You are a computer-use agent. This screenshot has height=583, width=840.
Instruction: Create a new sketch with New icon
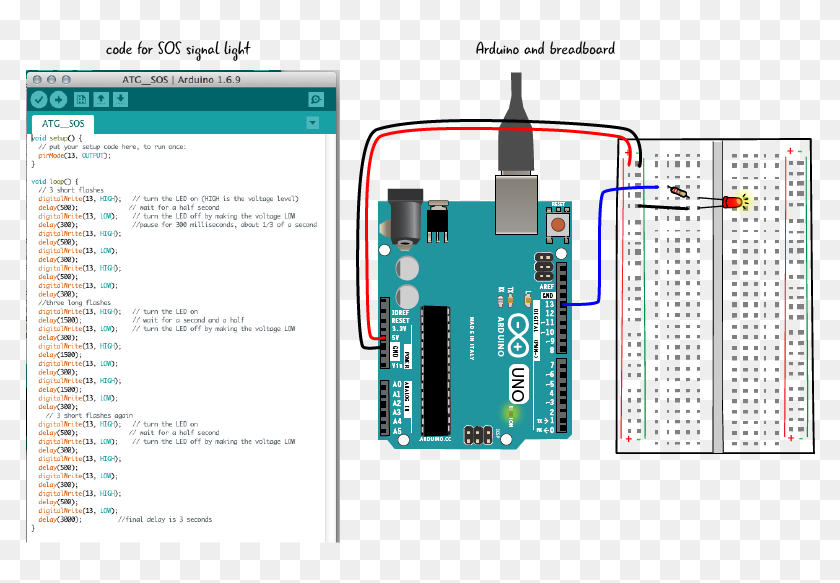point(81,99)
